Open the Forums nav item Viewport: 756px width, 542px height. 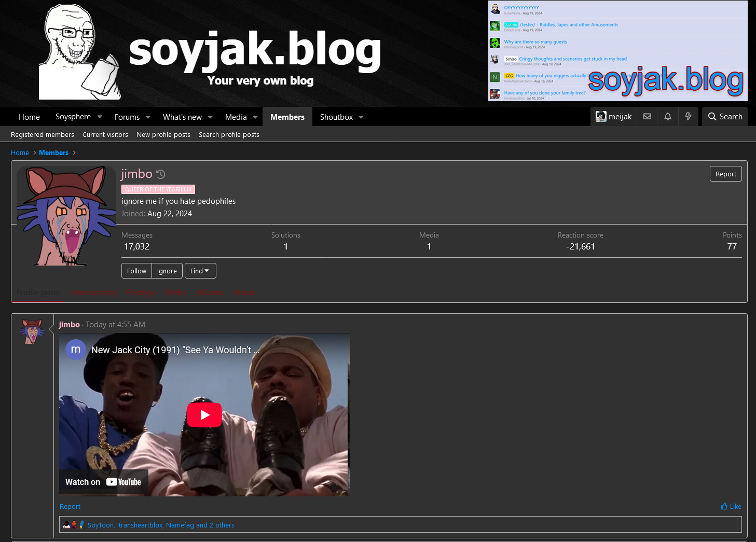[127, 117]
